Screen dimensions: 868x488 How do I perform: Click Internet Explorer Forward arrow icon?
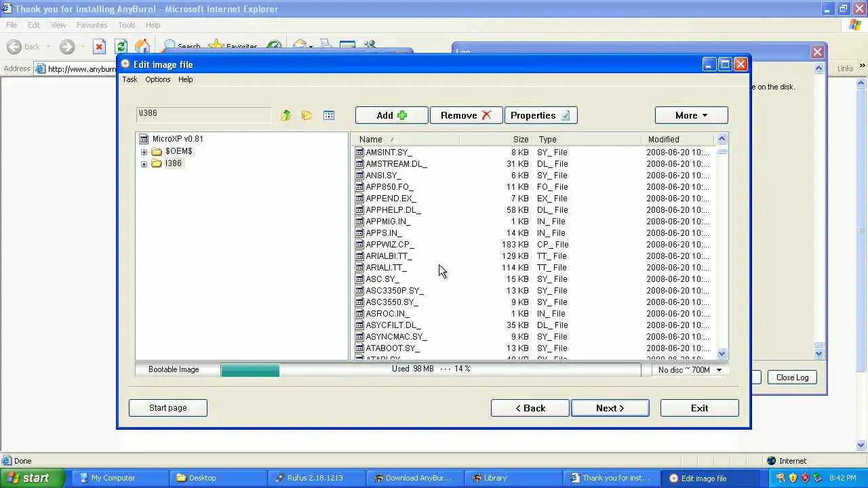point(66,46)
